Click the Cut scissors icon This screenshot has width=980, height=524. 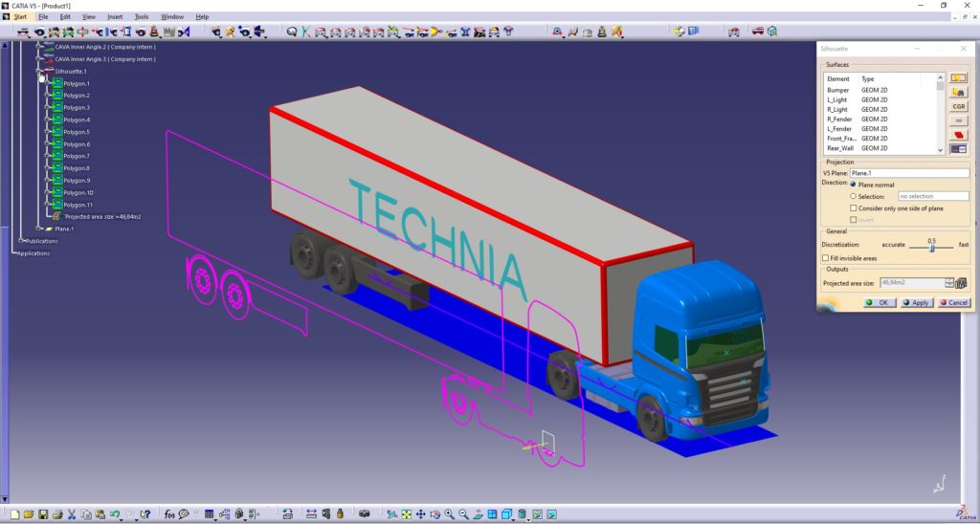[x=72, y=514]
